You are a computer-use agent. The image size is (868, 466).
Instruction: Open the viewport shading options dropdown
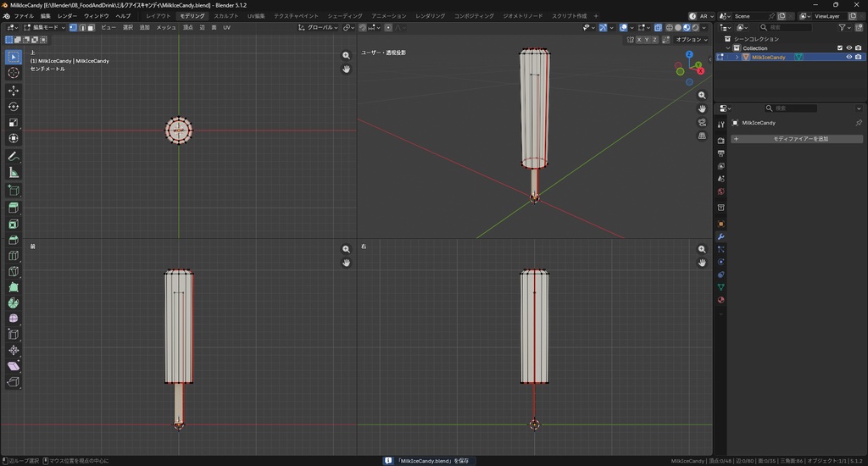(704, 27)
